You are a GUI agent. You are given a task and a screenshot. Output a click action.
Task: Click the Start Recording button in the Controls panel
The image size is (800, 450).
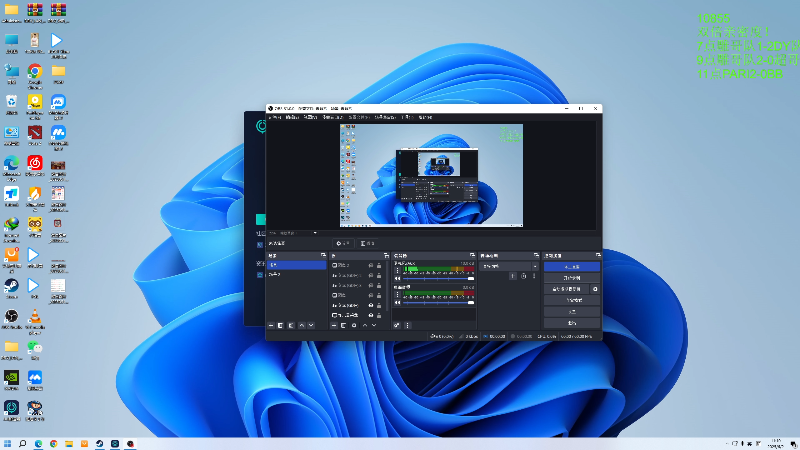pos(571,278)
